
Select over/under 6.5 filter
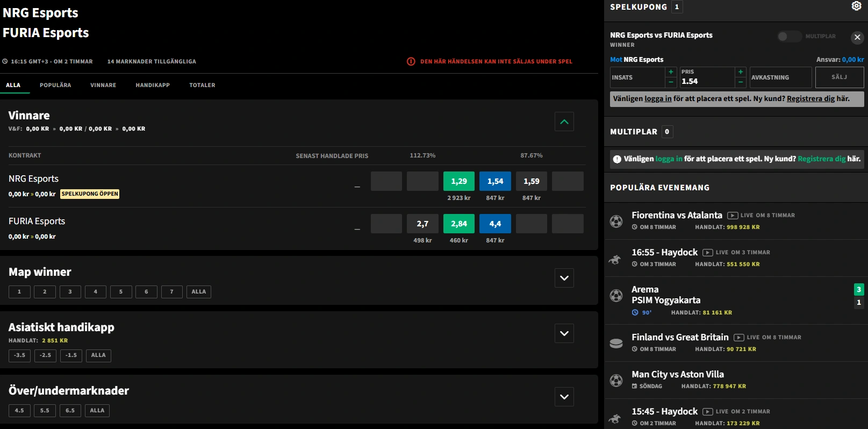(x=70, y=411)
